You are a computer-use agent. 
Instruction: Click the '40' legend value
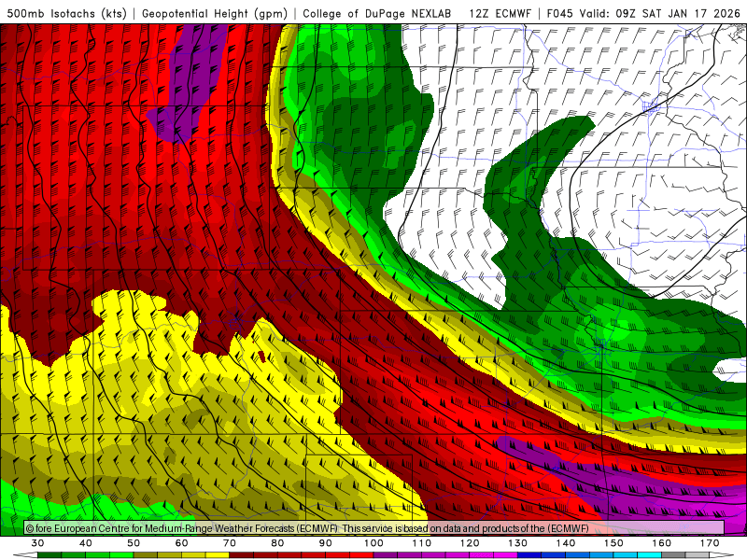click(86, 543)
